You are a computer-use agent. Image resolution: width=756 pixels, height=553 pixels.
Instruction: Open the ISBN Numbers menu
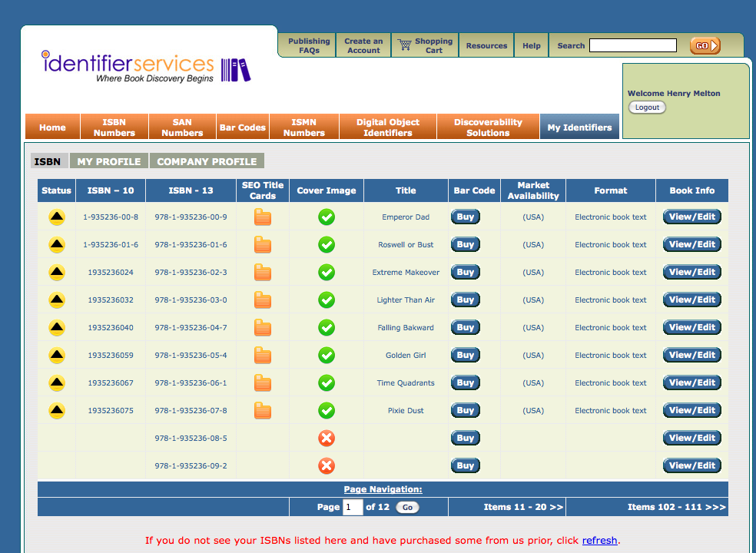pos(114,127)
